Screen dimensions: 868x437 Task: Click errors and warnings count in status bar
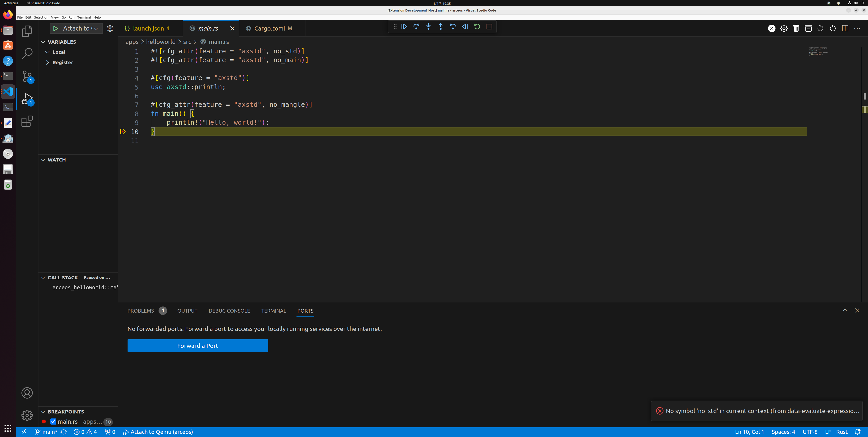(85, 432)
